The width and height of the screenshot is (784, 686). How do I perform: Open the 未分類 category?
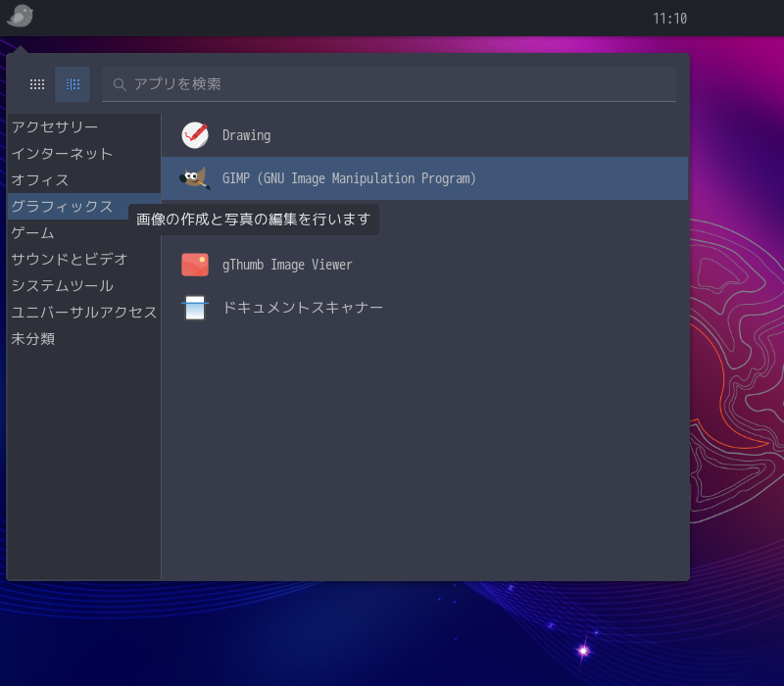(x=84, y=338)
